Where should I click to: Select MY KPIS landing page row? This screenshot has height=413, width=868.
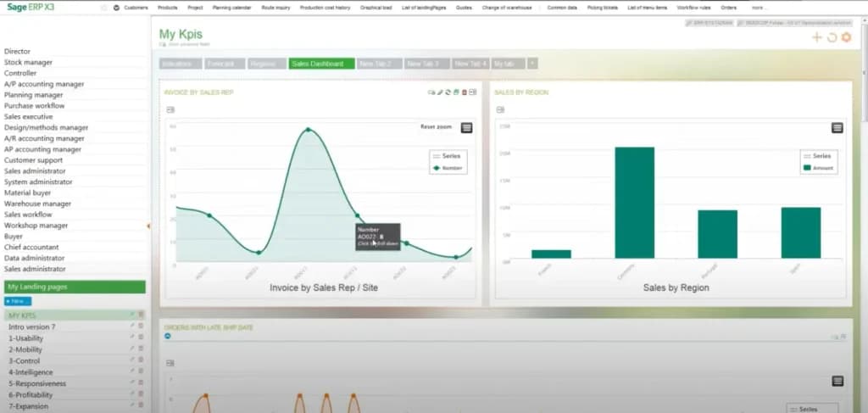(x=75, y=315)
